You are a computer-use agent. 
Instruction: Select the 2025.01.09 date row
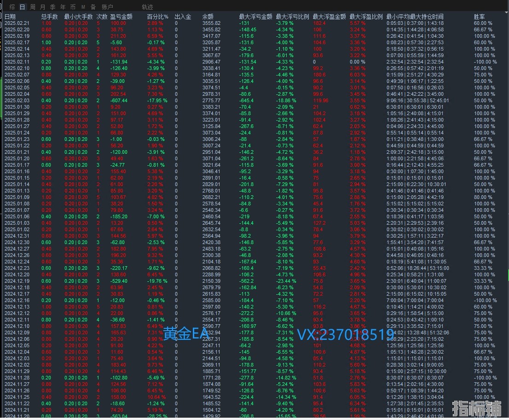coord(17,197)
